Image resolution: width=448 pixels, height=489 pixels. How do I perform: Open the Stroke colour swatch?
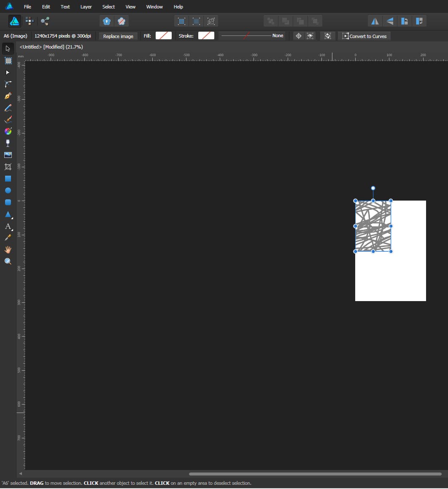pos(206,35)
